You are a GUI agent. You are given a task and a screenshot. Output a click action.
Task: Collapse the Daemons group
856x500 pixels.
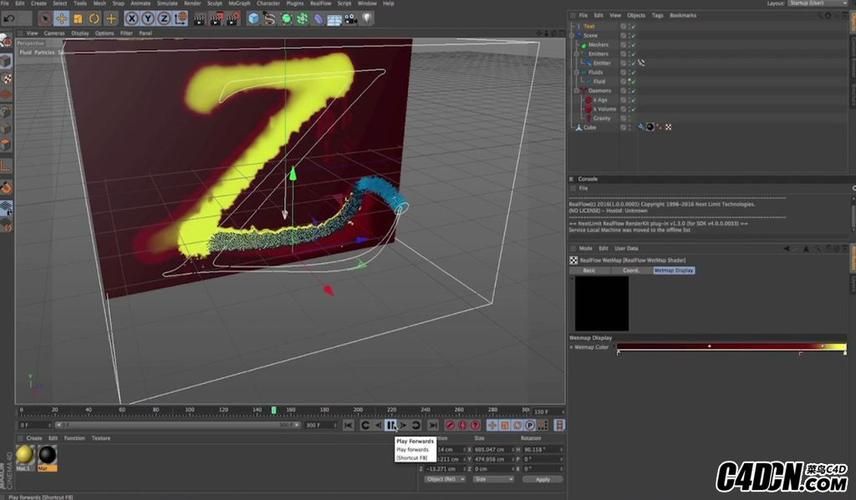click(x=576, y=91)
